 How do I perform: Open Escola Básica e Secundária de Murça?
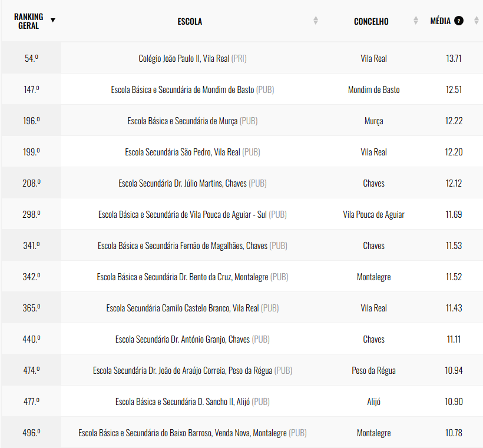click(183, 121)
